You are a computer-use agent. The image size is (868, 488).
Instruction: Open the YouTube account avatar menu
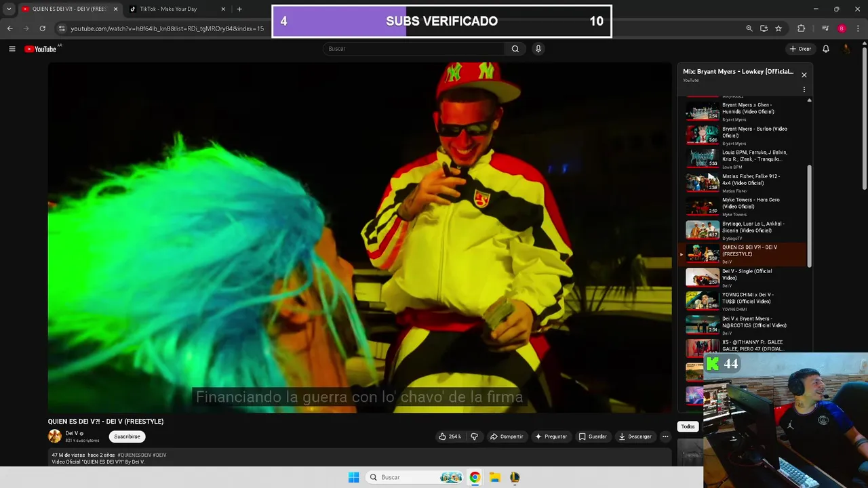pos(846,49)
